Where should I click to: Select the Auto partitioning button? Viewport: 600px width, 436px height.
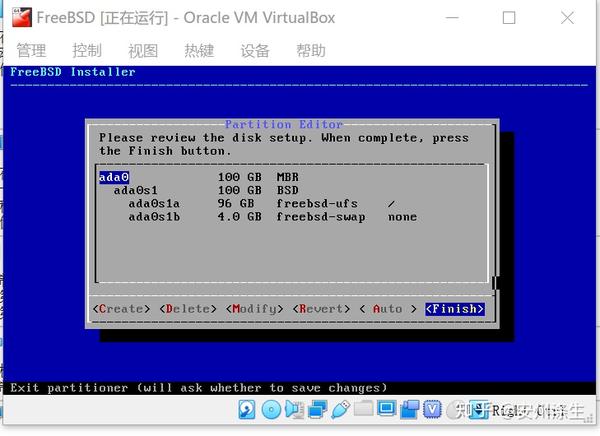(x=388, y=309)
